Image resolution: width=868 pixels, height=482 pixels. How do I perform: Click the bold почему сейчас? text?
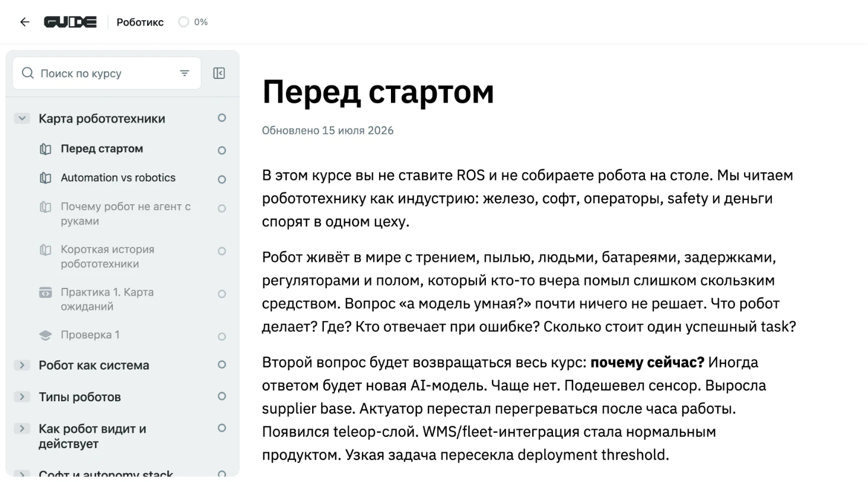pyautogui.click(x=647, y=362)
